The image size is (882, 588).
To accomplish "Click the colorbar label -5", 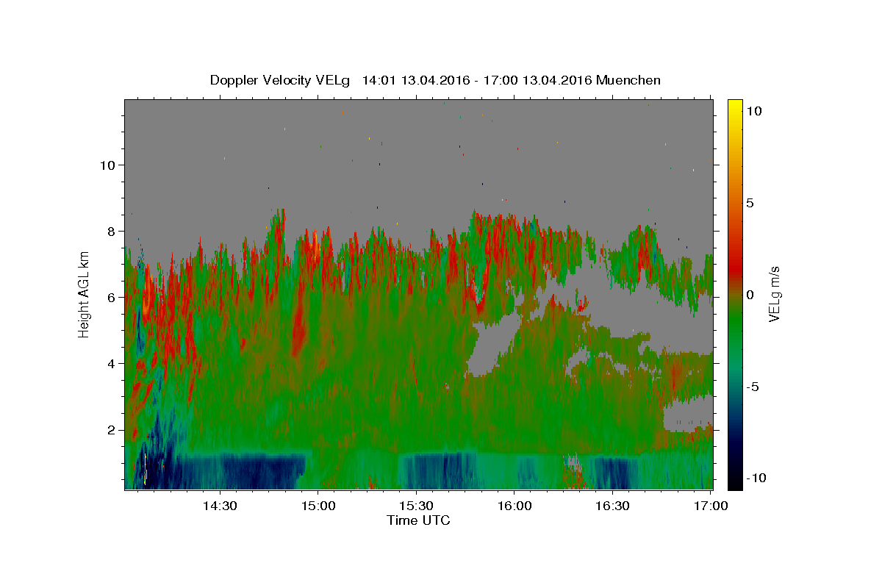I will (751, 387).
